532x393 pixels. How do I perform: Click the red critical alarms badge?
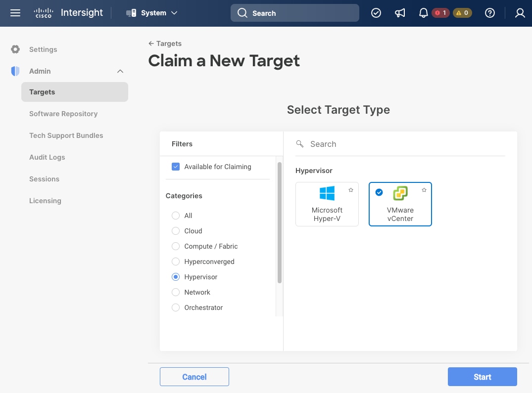(441, 13)
